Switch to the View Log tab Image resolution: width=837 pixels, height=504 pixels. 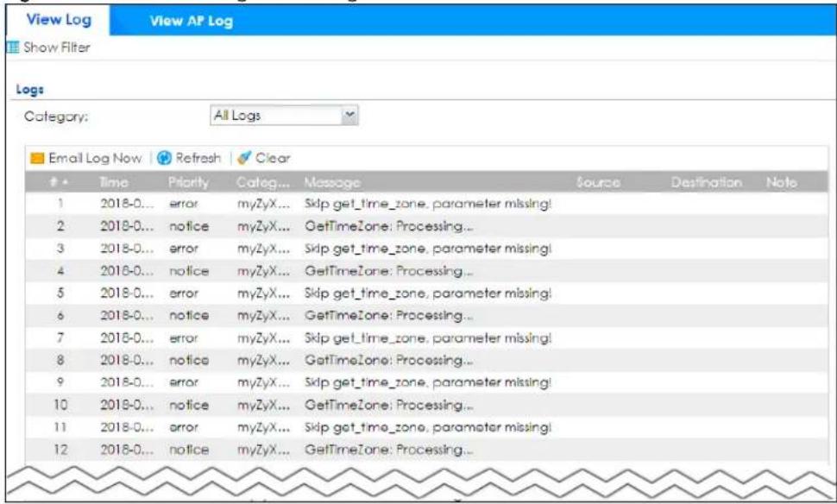(59, 20)
